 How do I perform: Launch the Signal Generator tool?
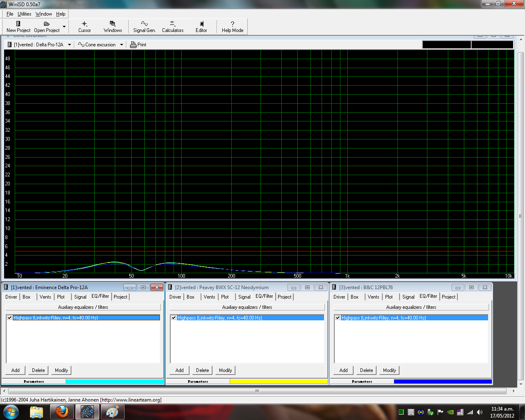coord(144,24)
